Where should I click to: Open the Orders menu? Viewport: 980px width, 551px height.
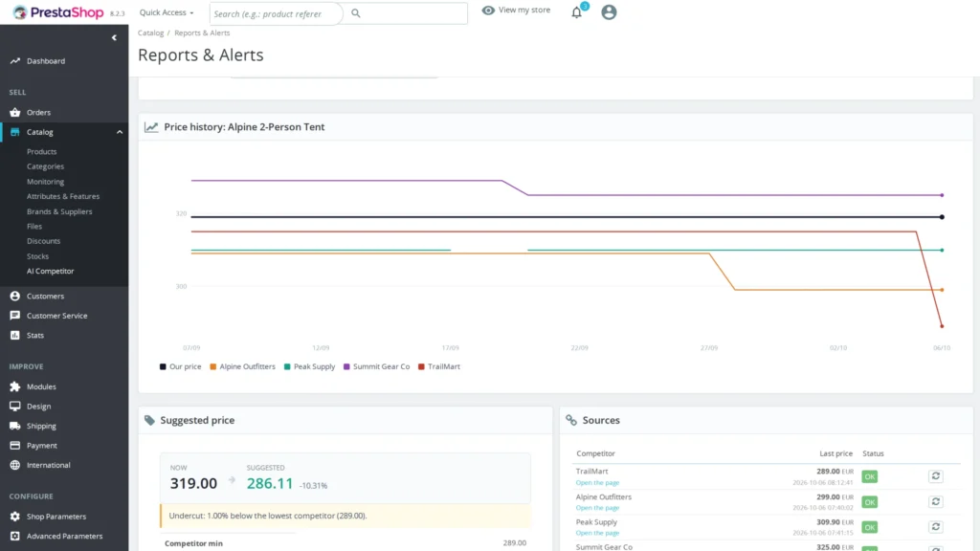(38, 113)
